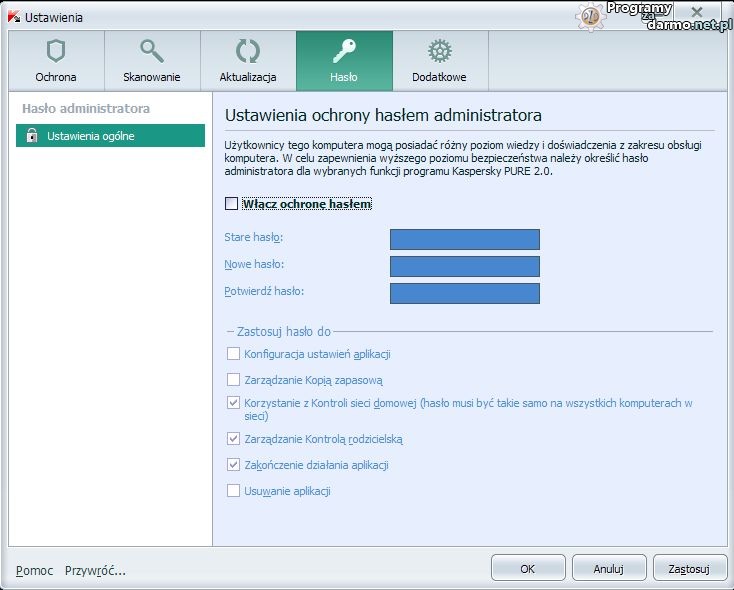
Task: Click the Hasło administratora section heading
Action: point(86,109)
